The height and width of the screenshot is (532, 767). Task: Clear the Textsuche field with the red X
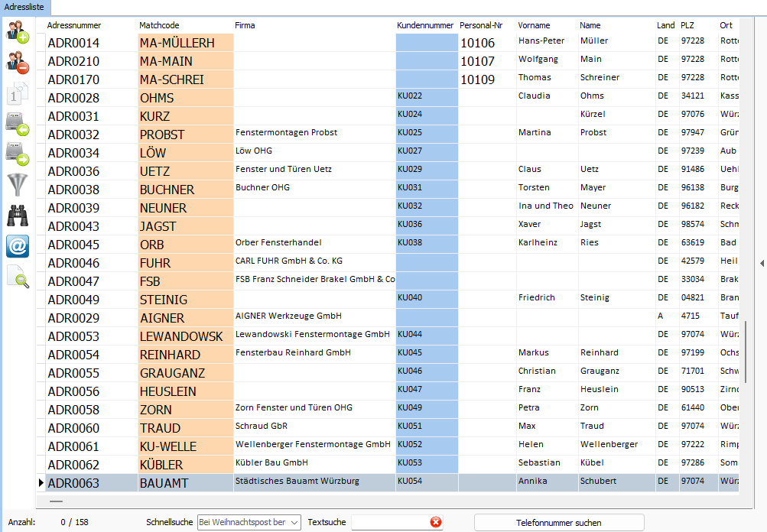[x=436, y=522]
